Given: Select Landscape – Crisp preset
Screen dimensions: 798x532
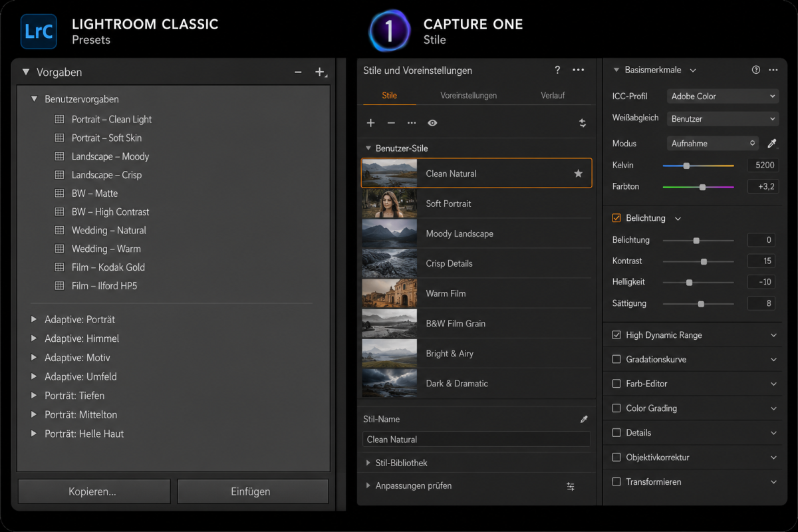Looking at the screenshot, I should point(106,175).
